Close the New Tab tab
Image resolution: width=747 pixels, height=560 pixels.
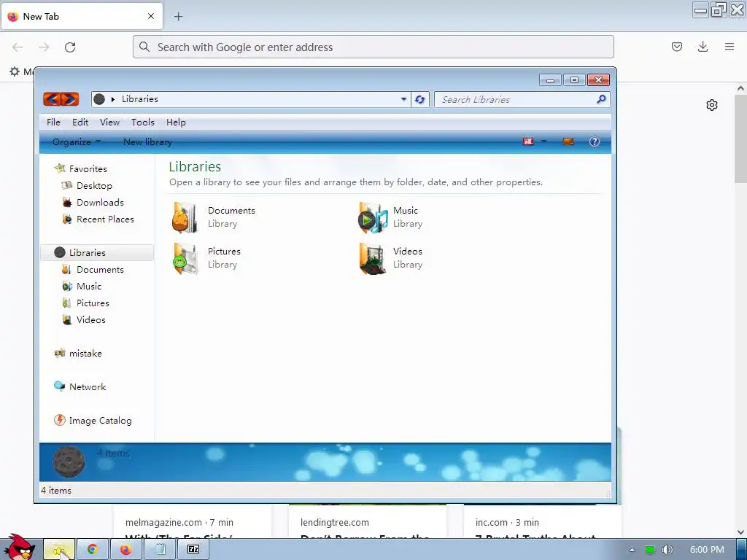coord(151,16)
